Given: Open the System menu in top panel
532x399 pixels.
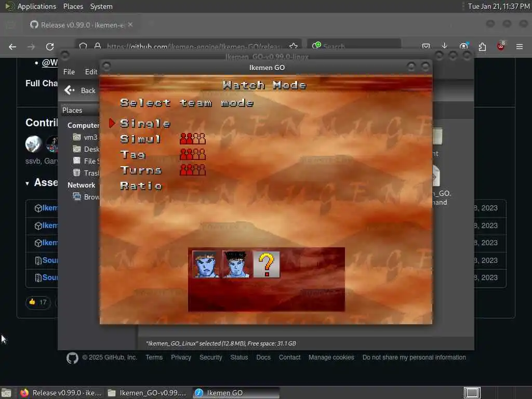Looking at the screenshot, I should [101, 6].
